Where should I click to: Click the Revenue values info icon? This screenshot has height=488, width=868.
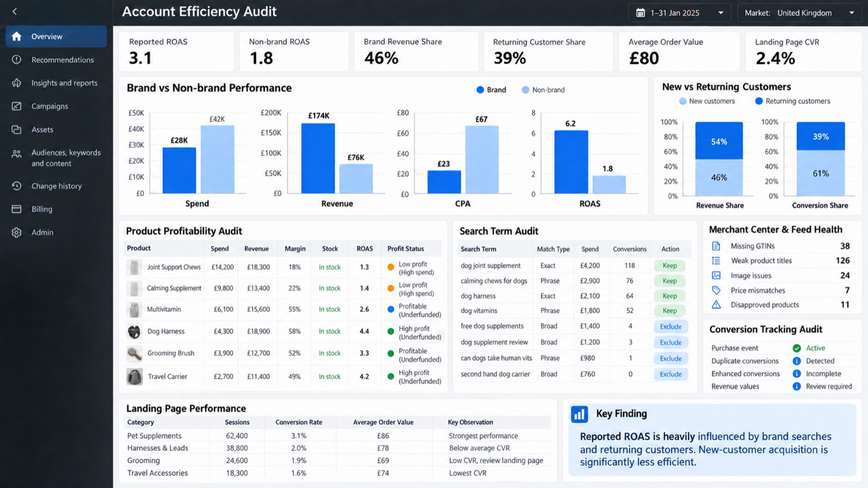pos(797,387)
